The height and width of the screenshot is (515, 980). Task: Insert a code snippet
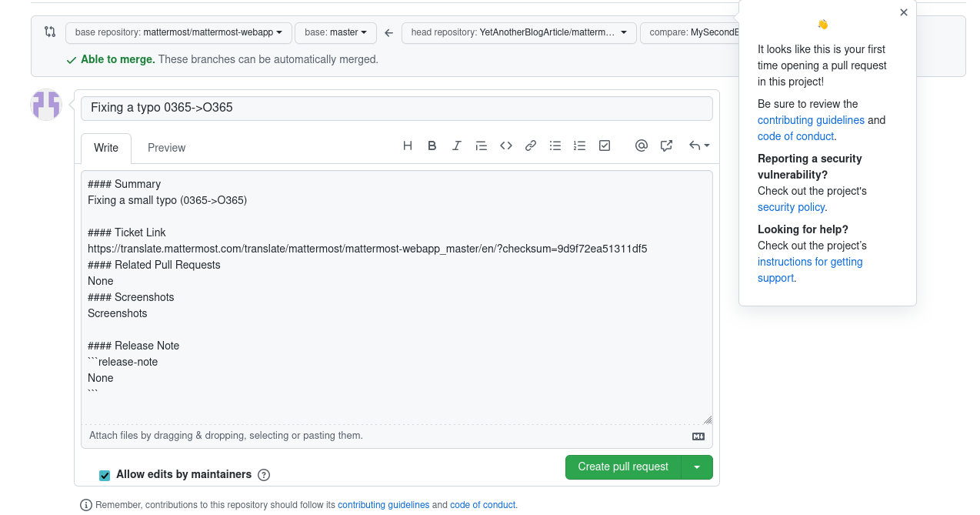click(505, 145)
